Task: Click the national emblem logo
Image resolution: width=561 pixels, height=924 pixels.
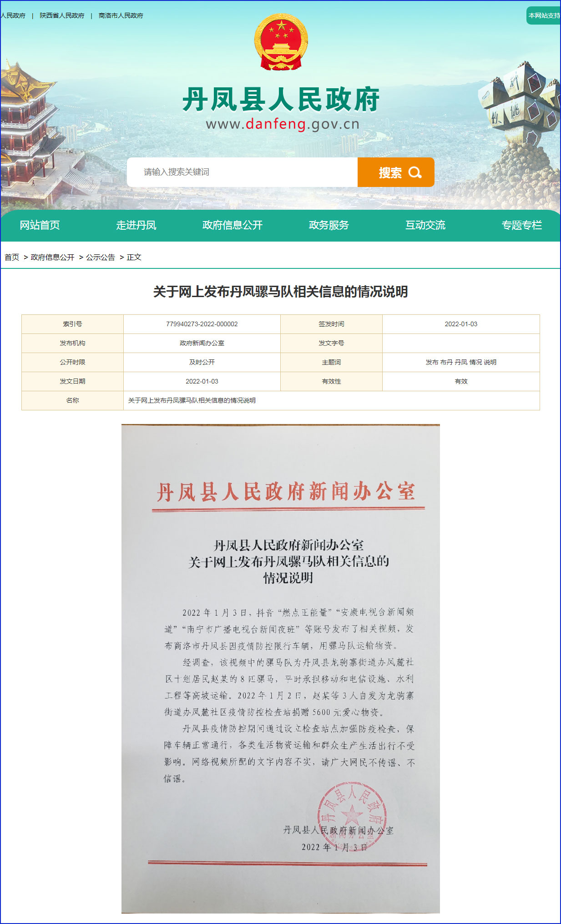Action: 281,42
